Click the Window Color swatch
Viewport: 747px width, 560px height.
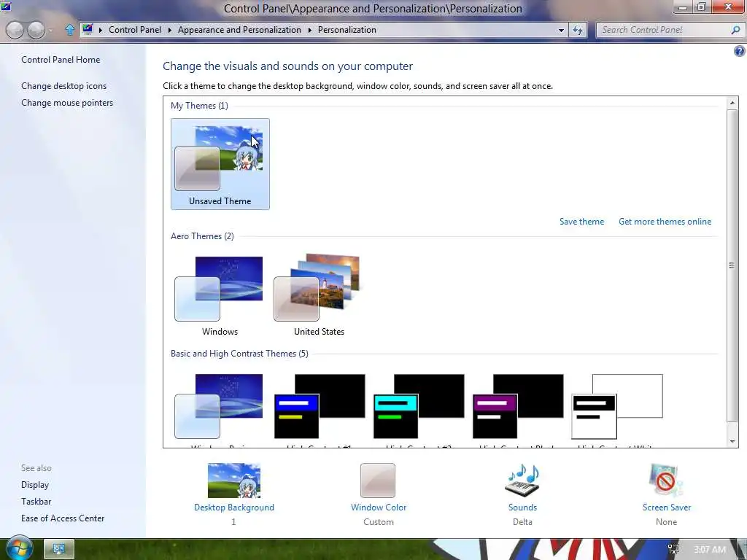point(378,481)
